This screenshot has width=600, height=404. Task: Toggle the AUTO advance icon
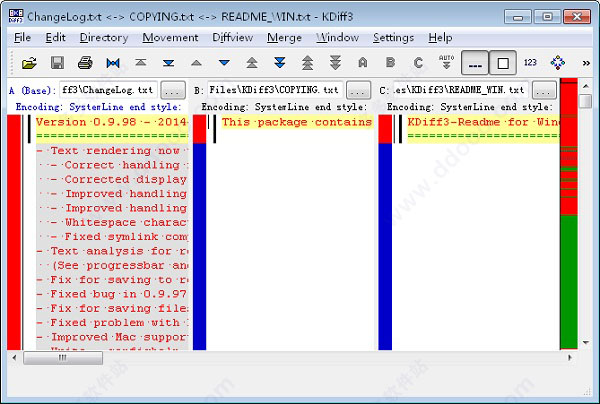pyautogui.click(x=446, y=62)
